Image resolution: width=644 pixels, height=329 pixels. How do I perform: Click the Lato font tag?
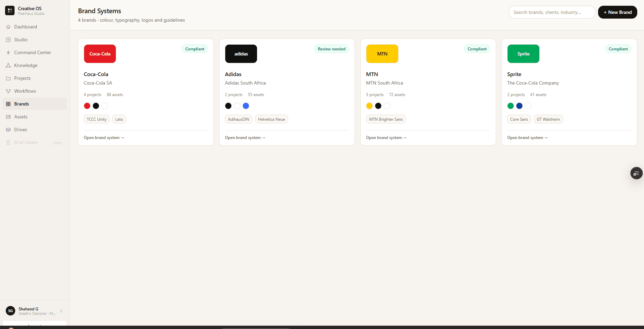(119, 119)
